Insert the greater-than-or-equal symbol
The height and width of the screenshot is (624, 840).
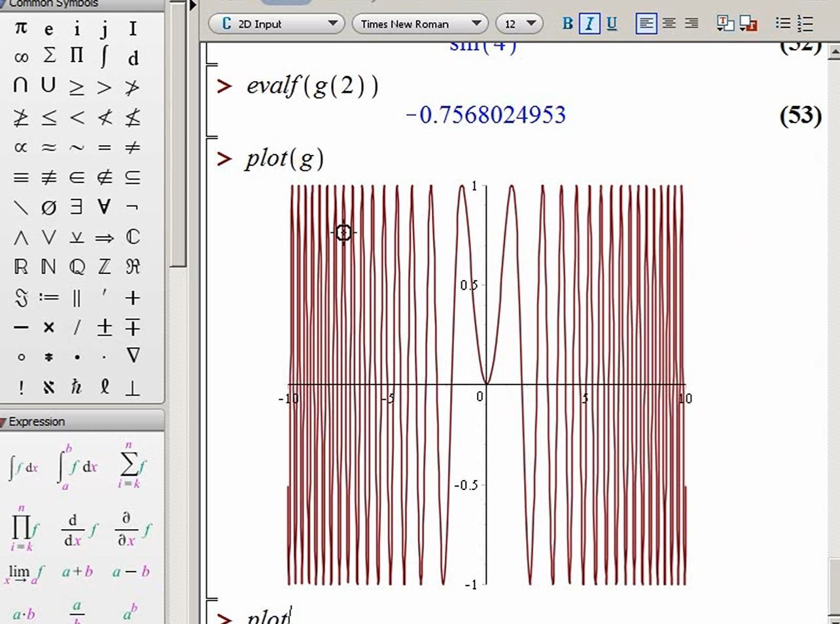pos(77,88)
